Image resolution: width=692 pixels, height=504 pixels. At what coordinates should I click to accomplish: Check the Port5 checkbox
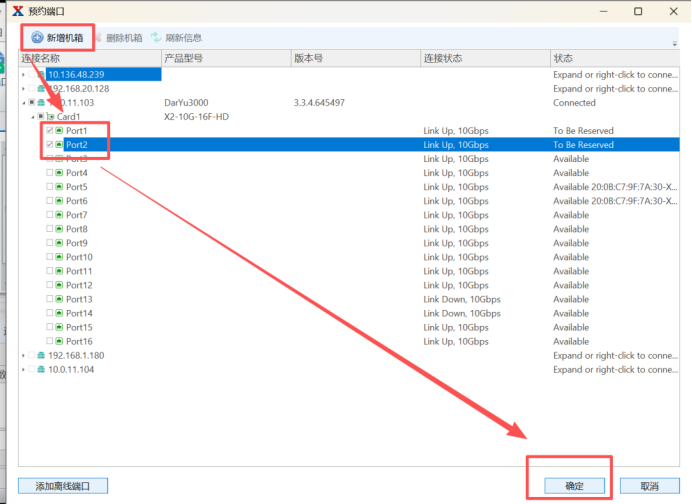(x=50, y=187)
